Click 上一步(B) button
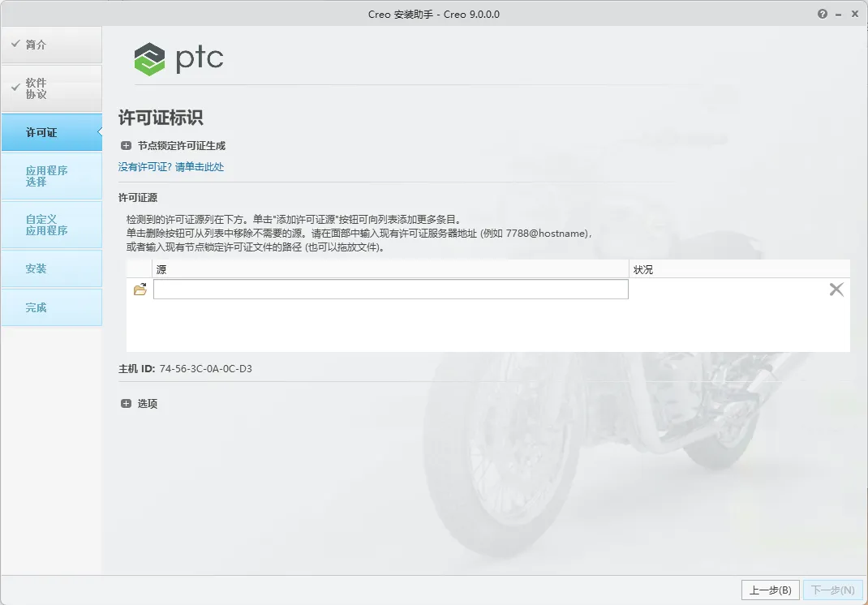The width and height of the screenshot is (868, 605). coord(770,590)
